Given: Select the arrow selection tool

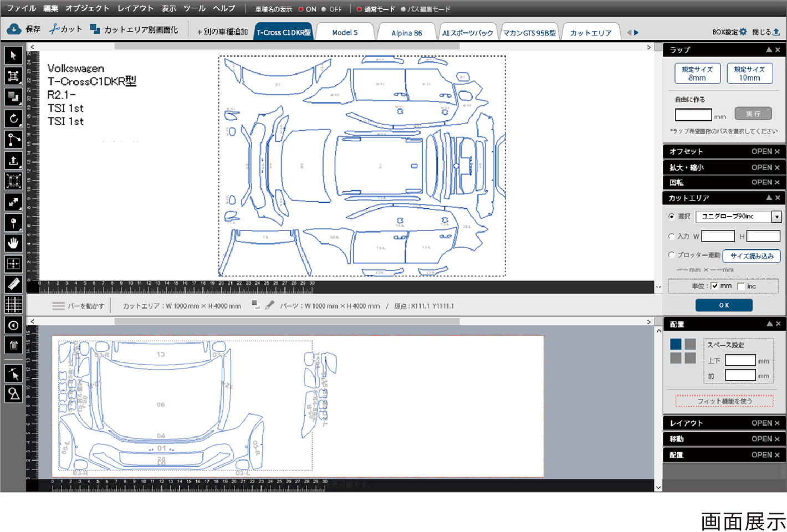Looking at the screenshot, I should [13, 55].
